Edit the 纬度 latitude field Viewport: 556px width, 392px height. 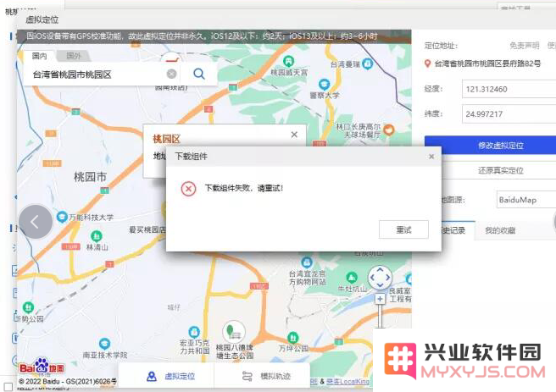click(x=509, y=114)
